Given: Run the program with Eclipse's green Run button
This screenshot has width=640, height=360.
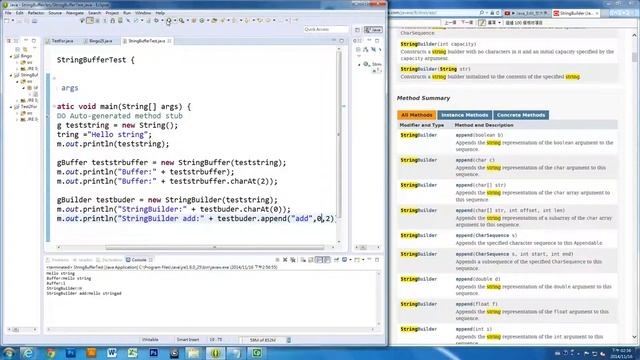Looking at the screenshot, I should click(x=168, y=20).
